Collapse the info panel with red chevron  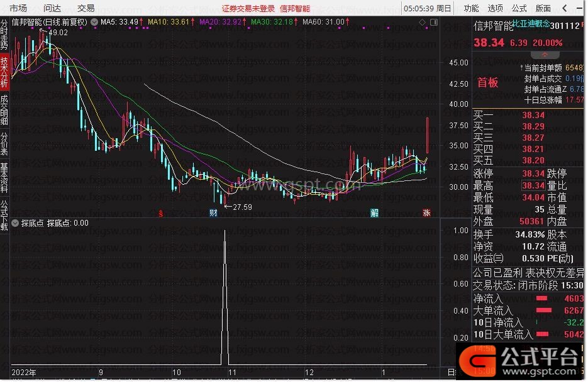point(545,55)
